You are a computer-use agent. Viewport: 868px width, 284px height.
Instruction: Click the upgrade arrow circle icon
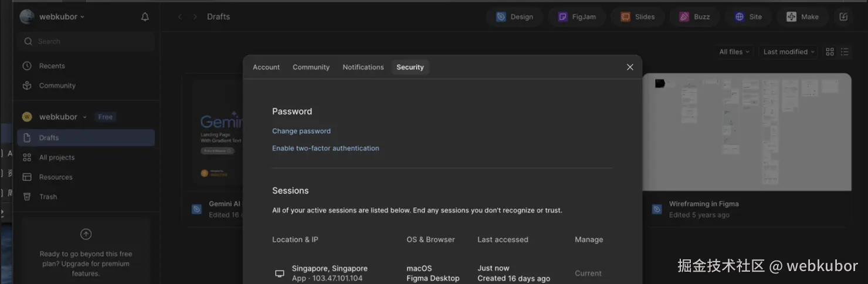86,234
